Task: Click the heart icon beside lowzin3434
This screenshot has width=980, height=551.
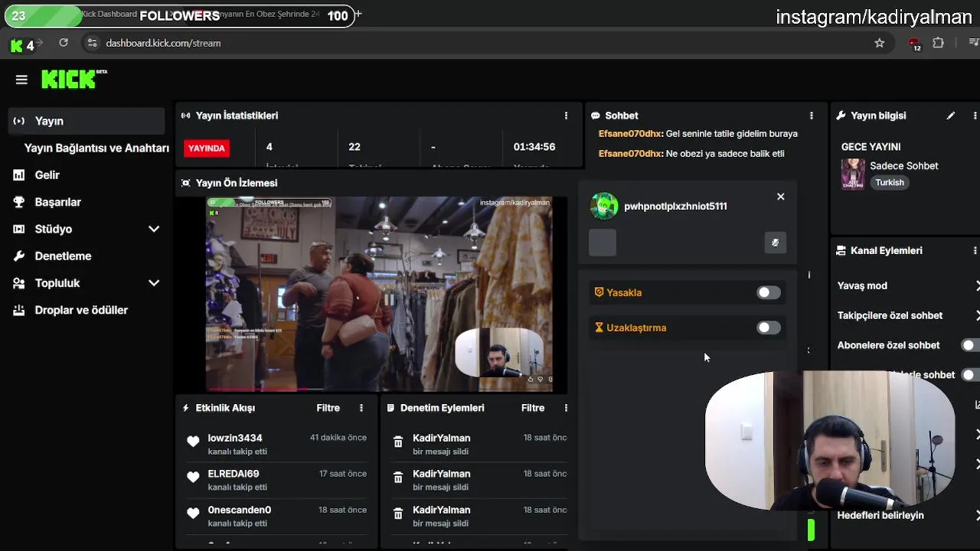Action: tap(193, 441)
